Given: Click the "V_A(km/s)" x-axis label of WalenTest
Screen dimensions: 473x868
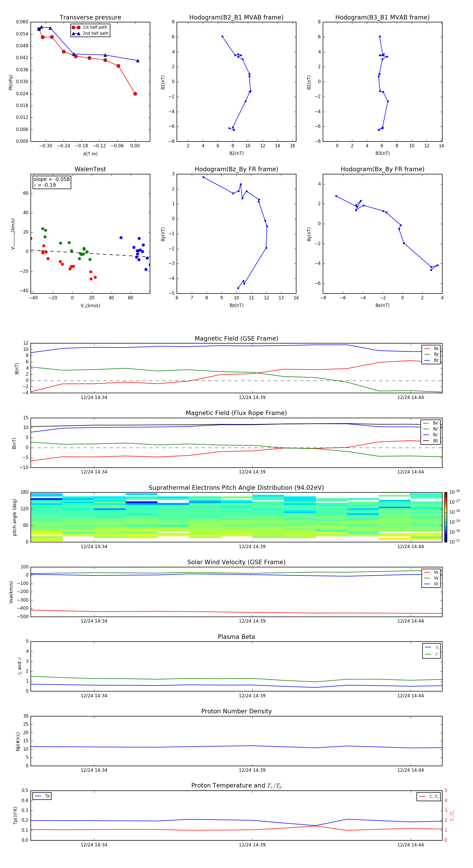Looking at the screenshot, I should click(x=90, y=306).
